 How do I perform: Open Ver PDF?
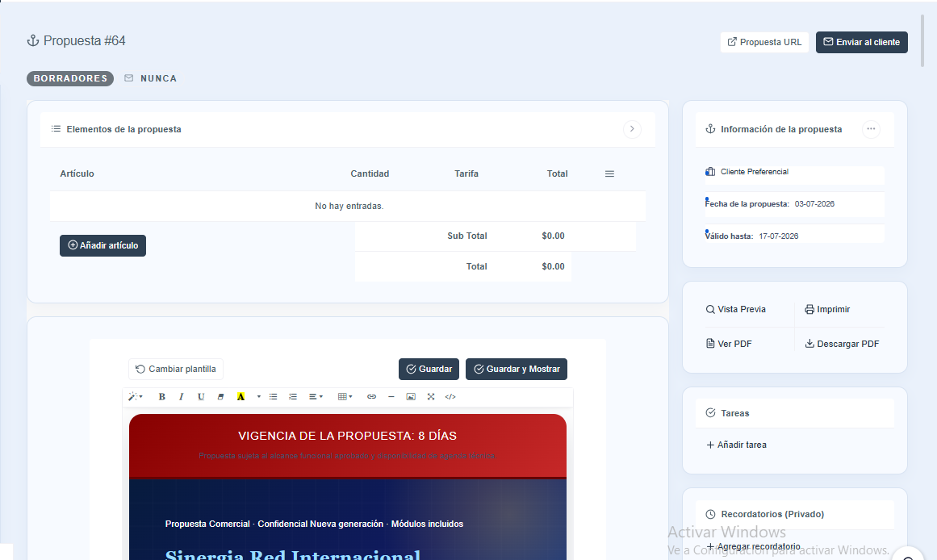click(x=729, y=344)
